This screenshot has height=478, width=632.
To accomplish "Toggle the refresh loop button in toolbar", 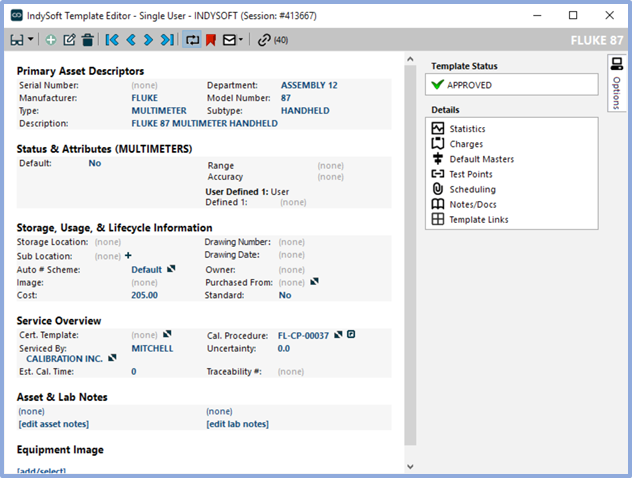I will pos(192,40).
